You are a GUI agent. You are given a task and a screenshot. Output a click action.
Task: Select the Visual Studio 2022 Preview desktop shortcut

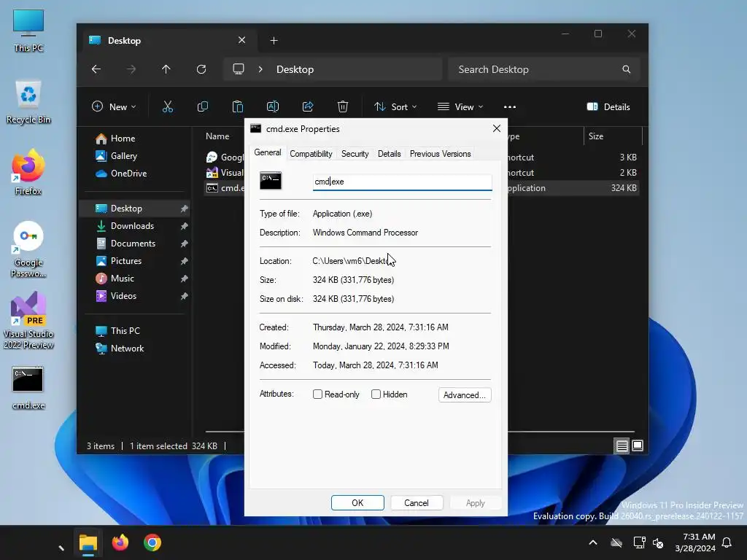pyautogui.click(x=28, y=321)
